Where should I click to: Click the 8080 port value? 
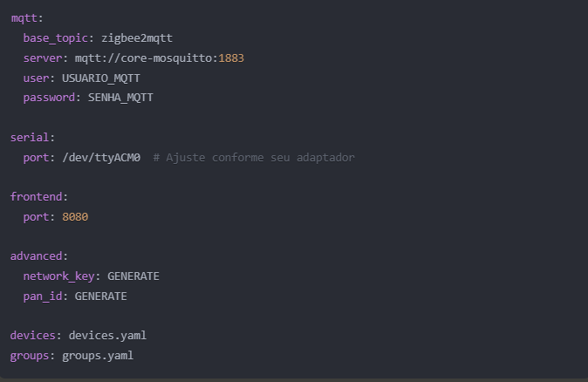75,217
